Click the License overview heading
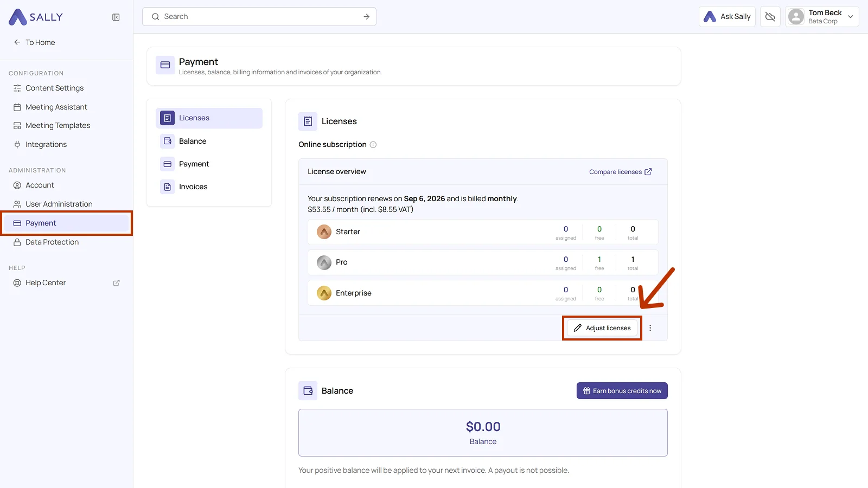The width and height of the screenshot is (868, 488). [337, 172]
